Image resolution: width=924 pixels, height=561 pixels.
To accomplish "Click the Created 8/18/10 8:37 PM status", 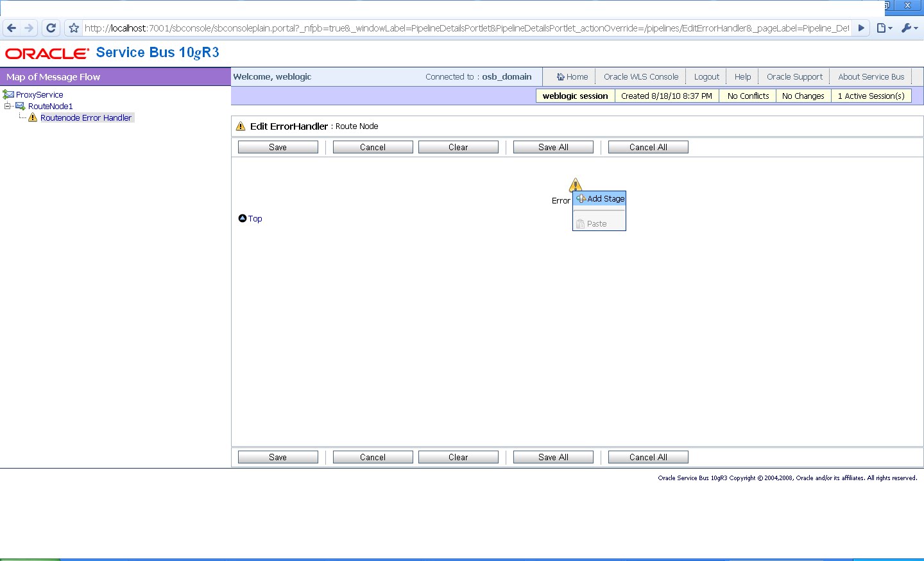I will [x=667, y=96].
